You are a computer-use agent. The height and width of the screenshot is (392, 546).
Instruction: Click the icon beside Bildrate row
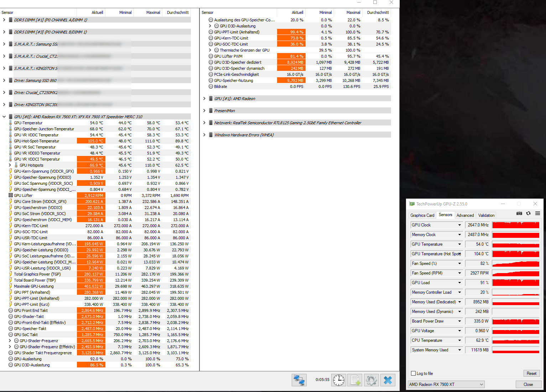click(211, 87)
